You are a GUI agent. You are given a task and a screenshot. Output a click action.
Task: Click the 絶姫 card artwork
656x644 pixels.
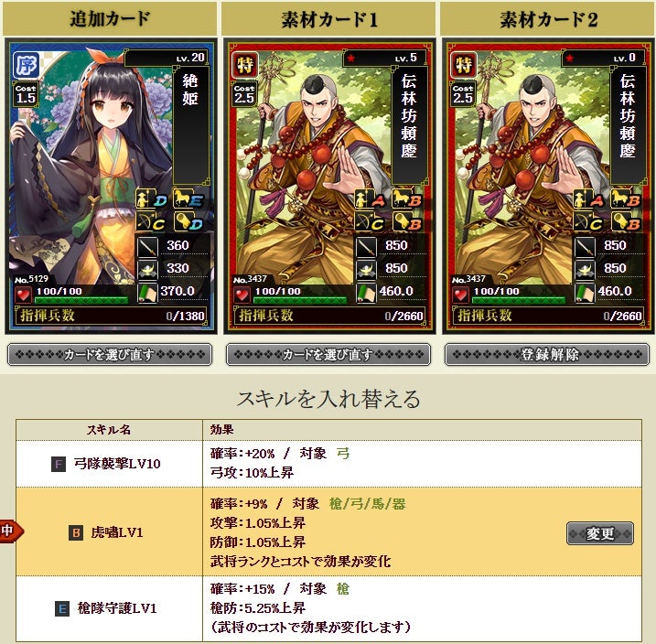click(111, 186)
